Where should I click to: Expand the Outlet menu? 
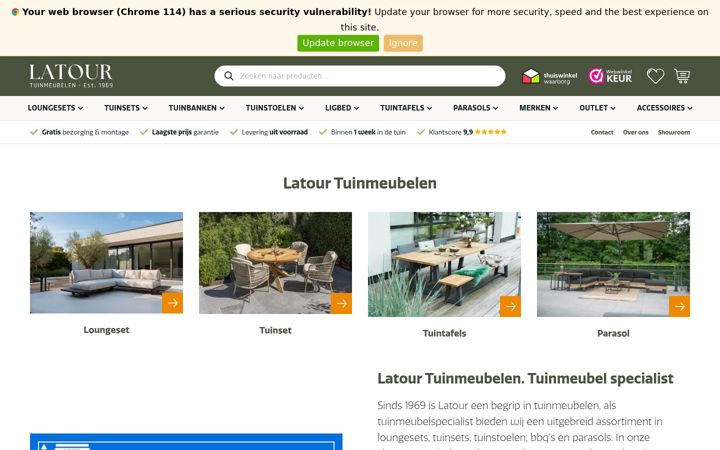(597, 108)
